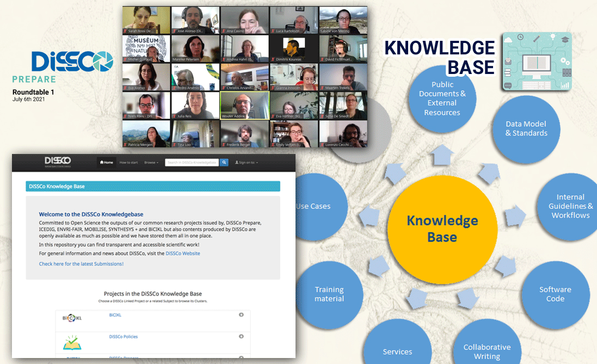This screenshot has height=364, width=597.
Task: Follow the DiSSCo Website link
Action: (x=183, y=254)
